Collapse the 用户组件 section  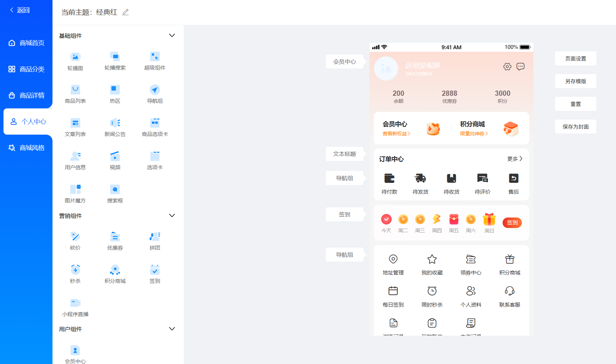[x=172, y=329]
